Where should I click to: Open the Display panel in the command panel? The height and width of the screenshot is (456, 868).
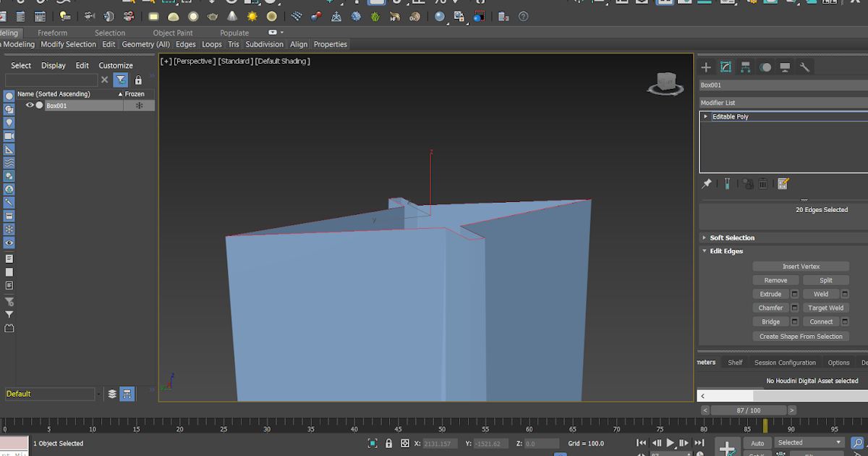(x=785, y=67)
